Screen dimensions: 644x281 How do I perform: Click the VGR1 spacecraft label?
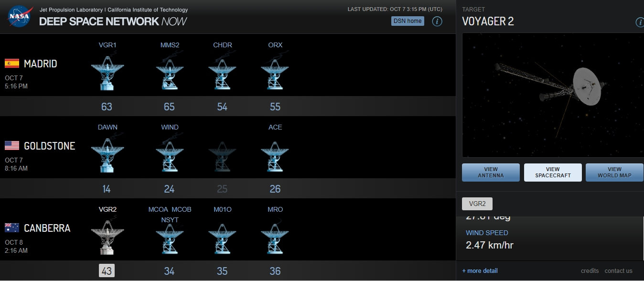tap(107, 45)
